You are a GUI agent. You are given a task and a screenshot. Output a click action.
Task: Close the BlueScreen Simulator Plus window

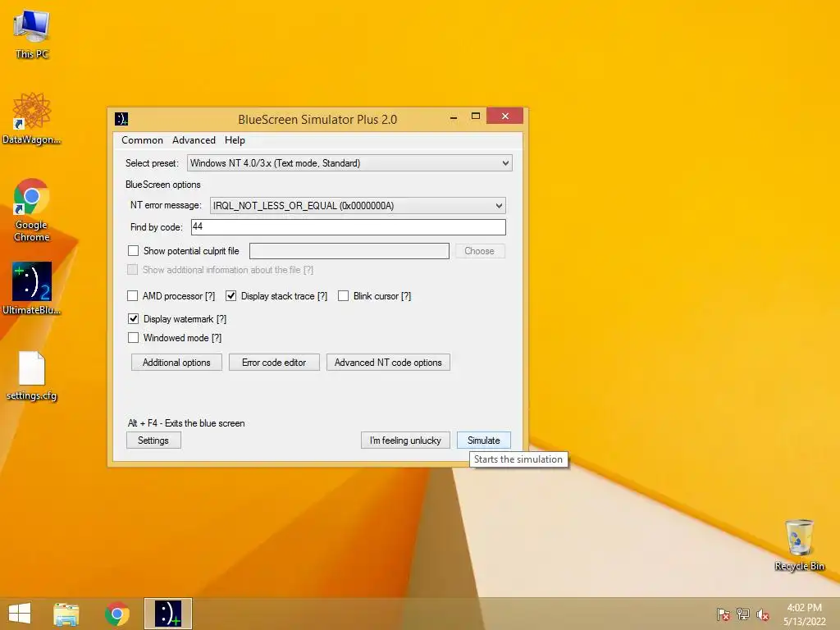504,116
